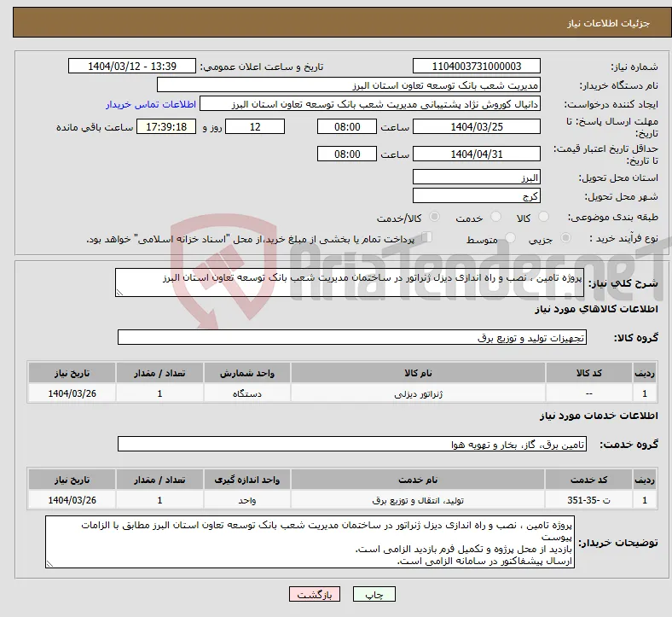Click the services table date 1404/03/26

click(x=72, y=500)
